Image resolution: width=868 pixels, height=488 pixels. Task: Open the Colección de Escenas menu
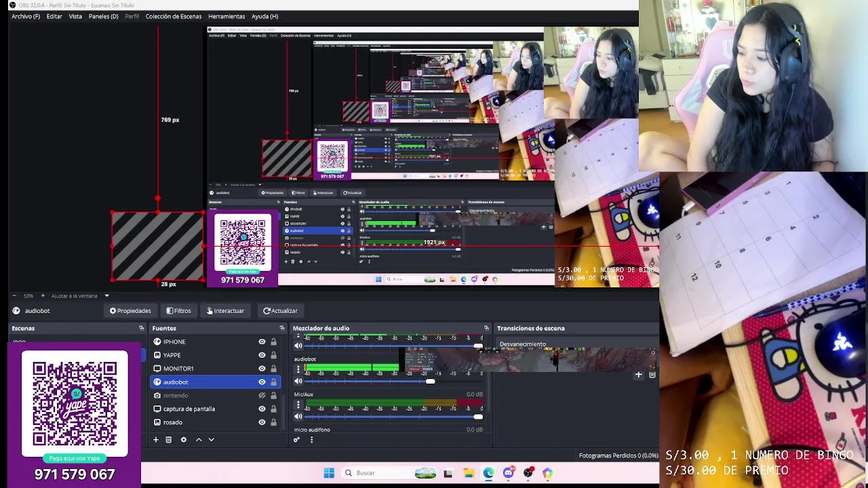point(173,16)
